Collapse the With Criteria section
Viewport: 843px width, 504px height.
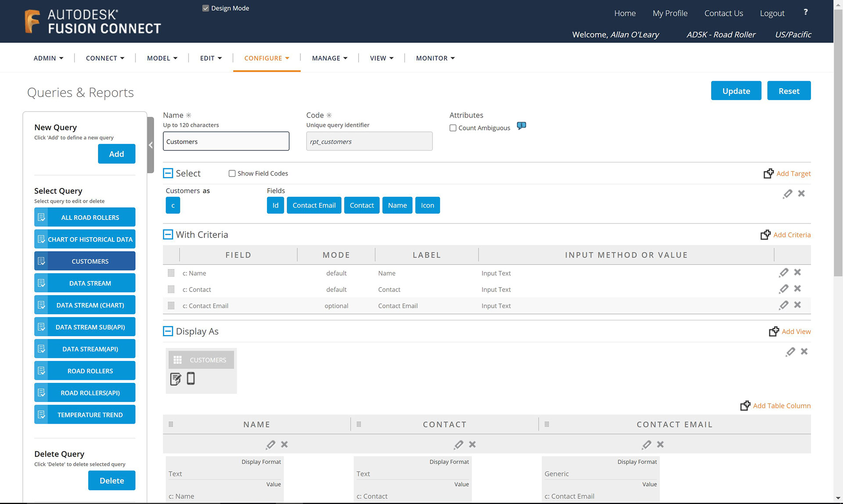pyautogui.click(x=168, y=234)
